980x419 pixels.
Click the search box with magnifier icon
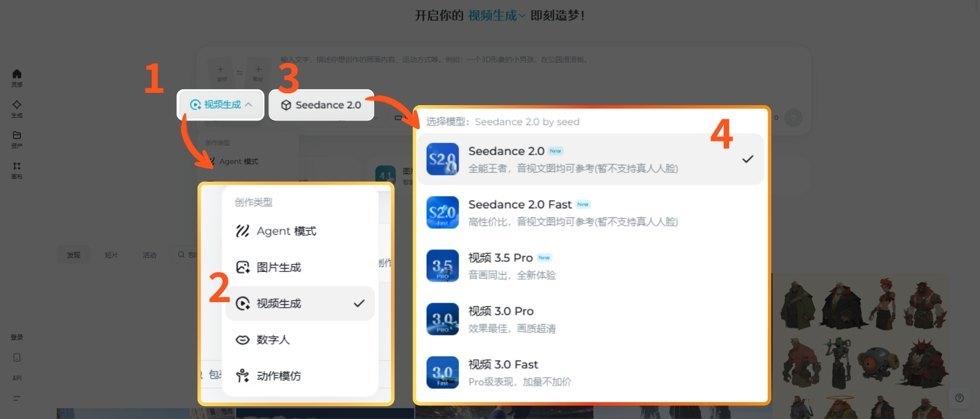click(185, 255)
